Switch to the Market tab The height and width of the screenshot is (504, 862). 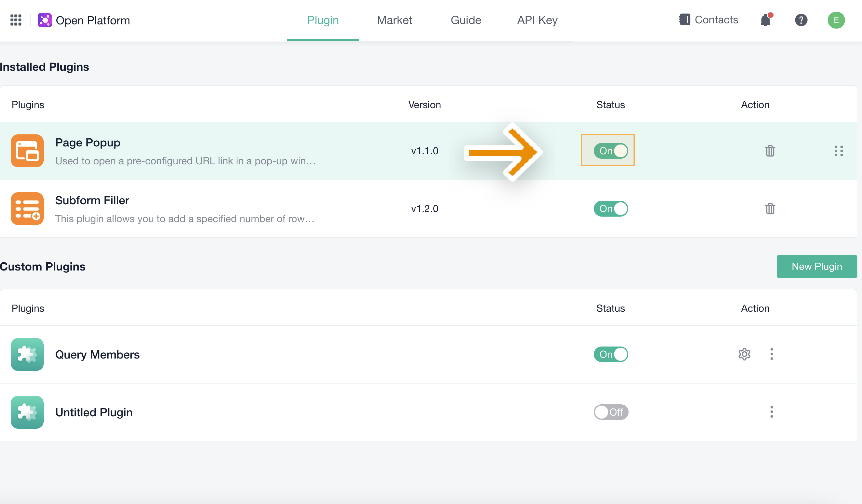(x=394, y=20)
